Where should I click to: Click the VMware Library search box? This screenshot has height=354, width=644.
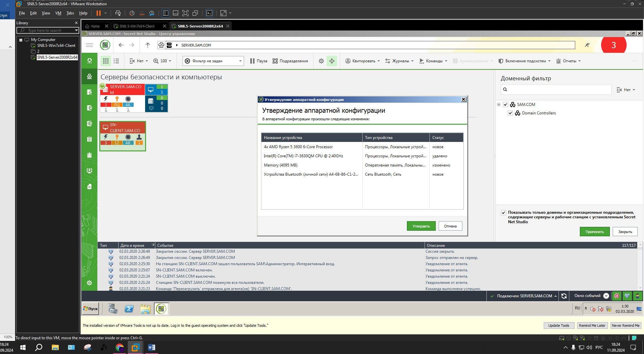[x=48, y=30]
